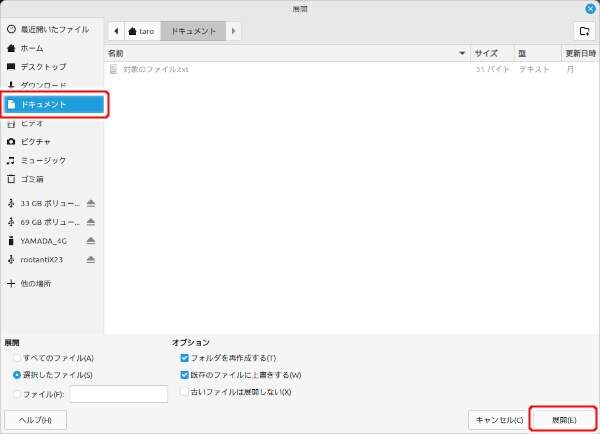Open ビデオ folder in sidebar

tap(52, 123)
